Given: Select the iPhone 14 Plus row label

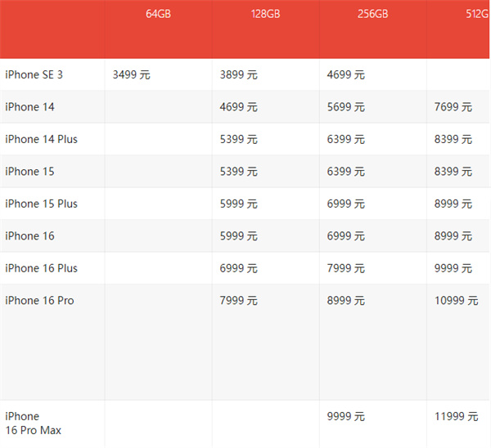Looking at the screenshot, I should tap(41, 139).
